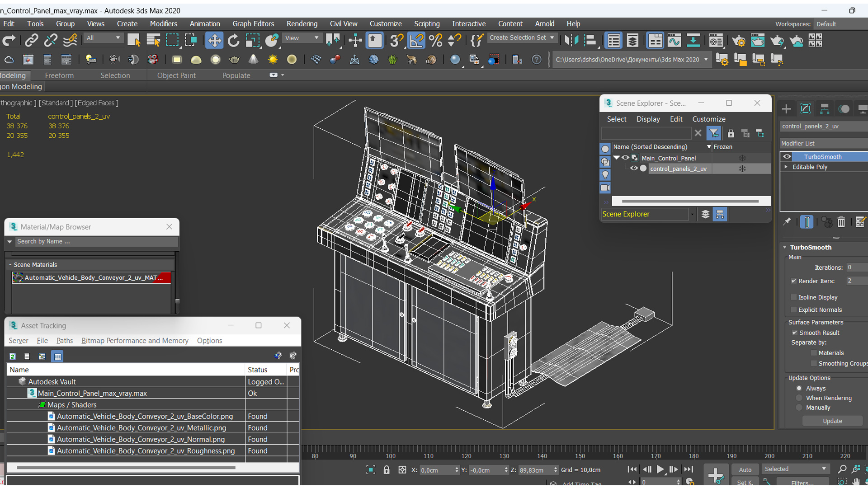Remove modifier with the trash icon

click(841, 222)
